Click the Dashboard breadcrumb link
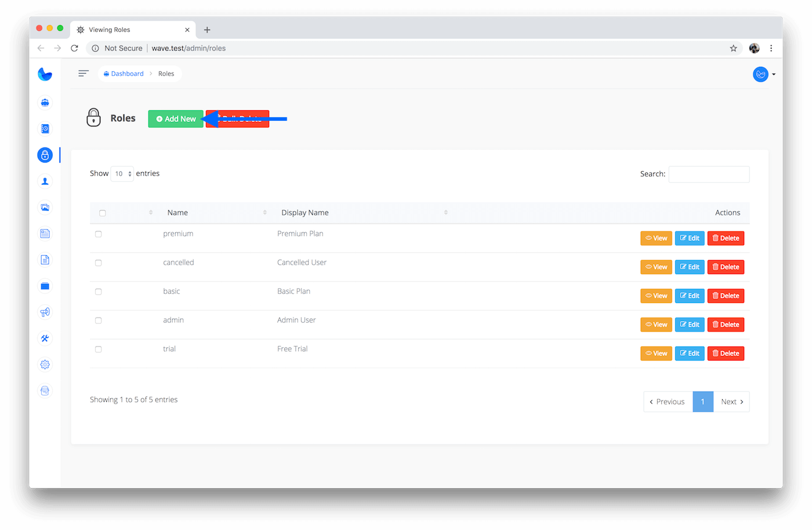Viewport: 812px width, 530px height. pos(126,74)
